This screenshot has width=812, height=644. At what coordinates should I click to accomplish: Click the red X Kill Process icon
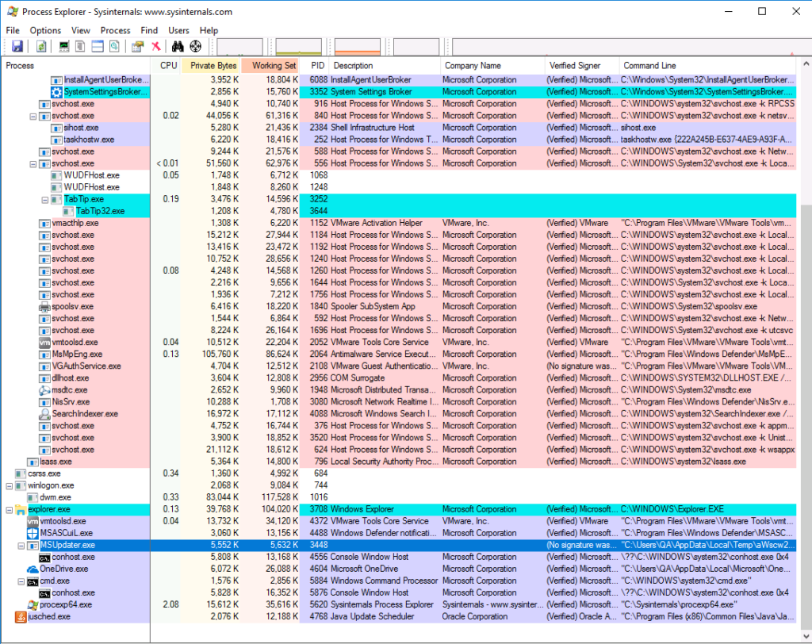click(156, 47)
